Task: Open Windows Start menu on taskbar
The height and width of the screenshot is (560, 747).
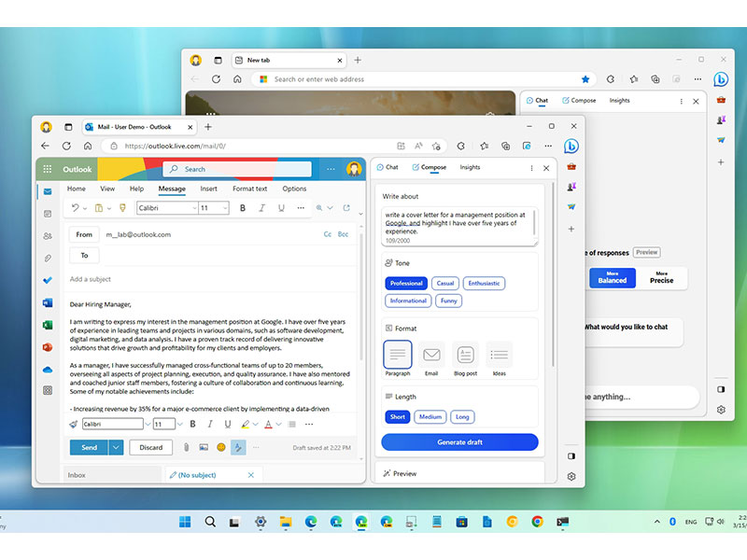Action: (185, 522)
